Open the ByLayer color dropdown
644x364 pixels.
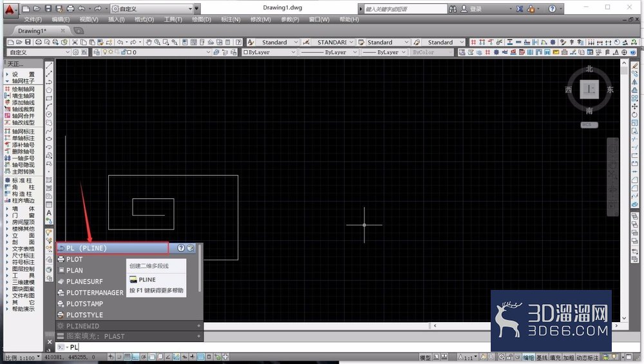(269, 52)
